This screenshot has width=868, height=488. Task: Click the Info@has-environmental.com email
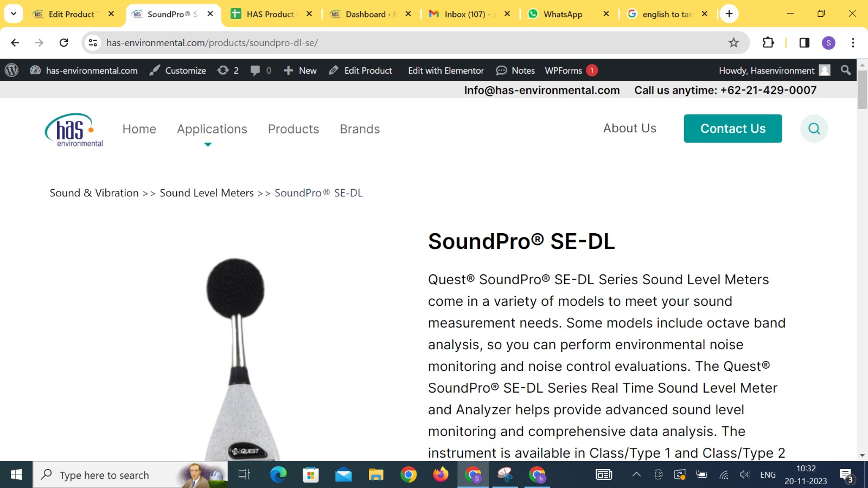pos(542,90)
